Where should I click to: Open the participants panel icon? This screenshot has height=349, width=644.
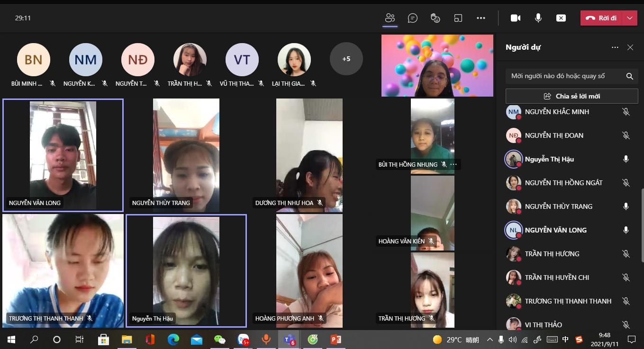[390, 18]
